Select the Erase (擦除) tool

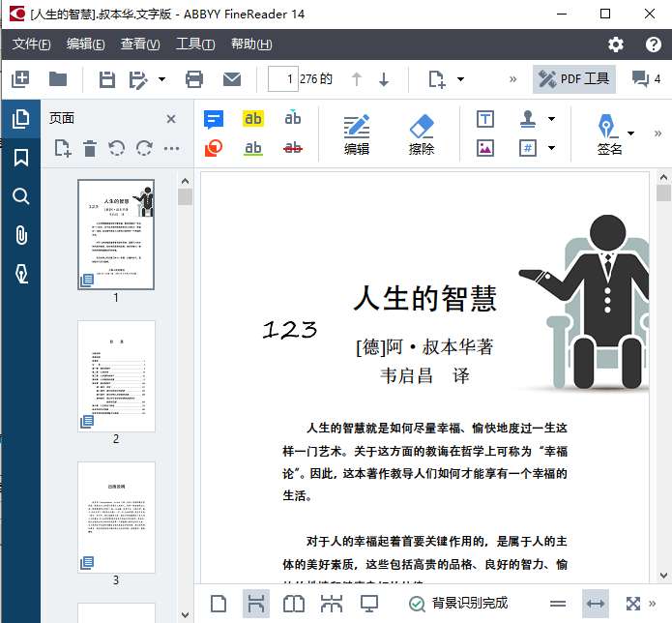pos(422,134)
